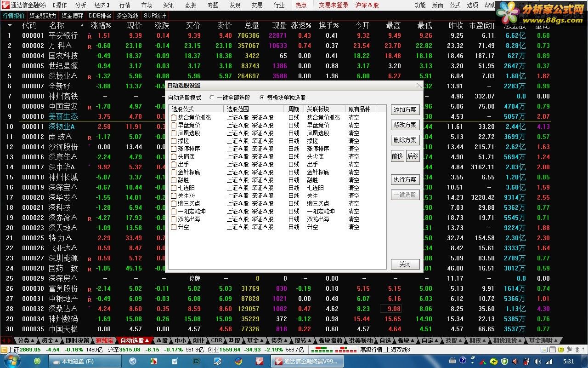Select stock row 深桑达A
The height and width of the screenshot is (368, 588).
point(276,309)
